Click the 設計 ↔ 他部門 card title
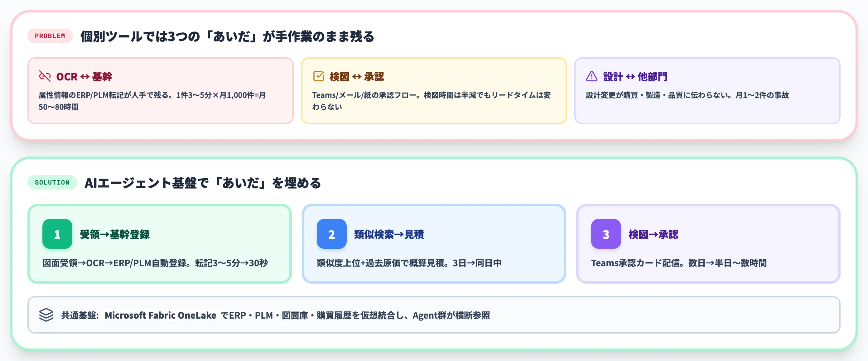868x361 pixels. [x=635, y=76]
